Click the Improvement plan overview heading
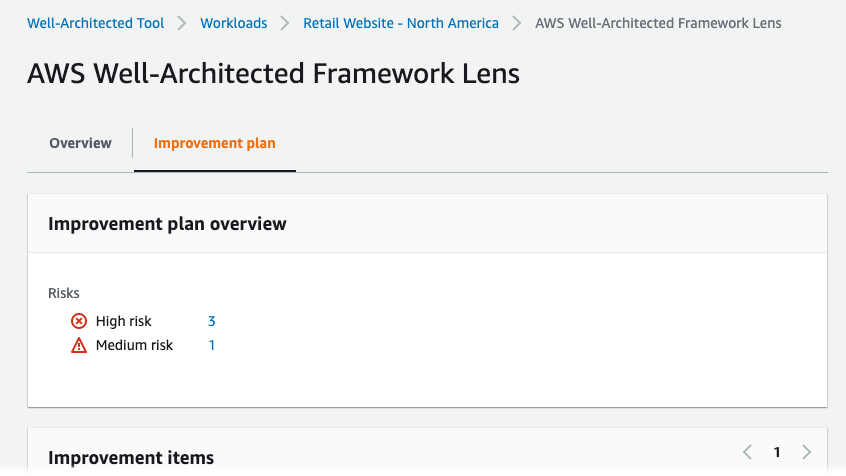The image size is (846, 476). pos(167,224)
